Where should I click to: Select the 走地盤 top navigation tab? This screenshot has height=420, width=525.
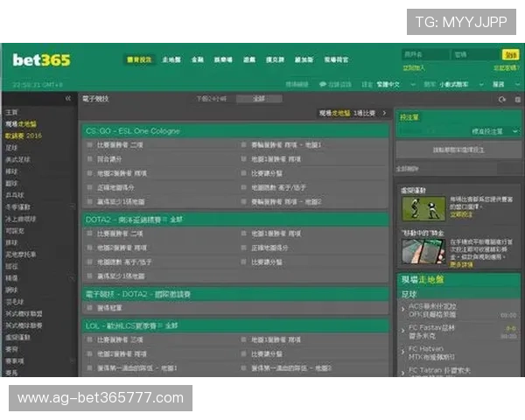point(171,59)
